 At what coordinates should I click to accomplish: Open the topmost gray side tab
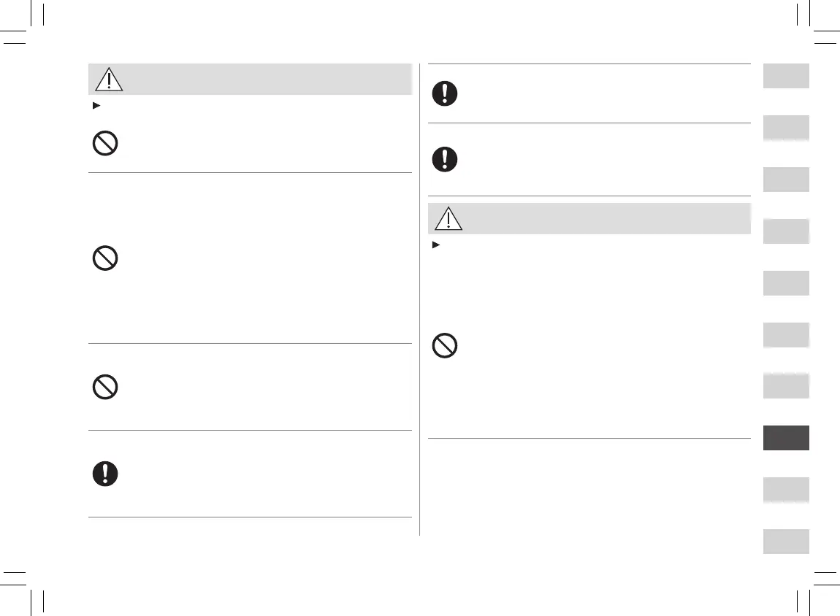coord(786,76)
